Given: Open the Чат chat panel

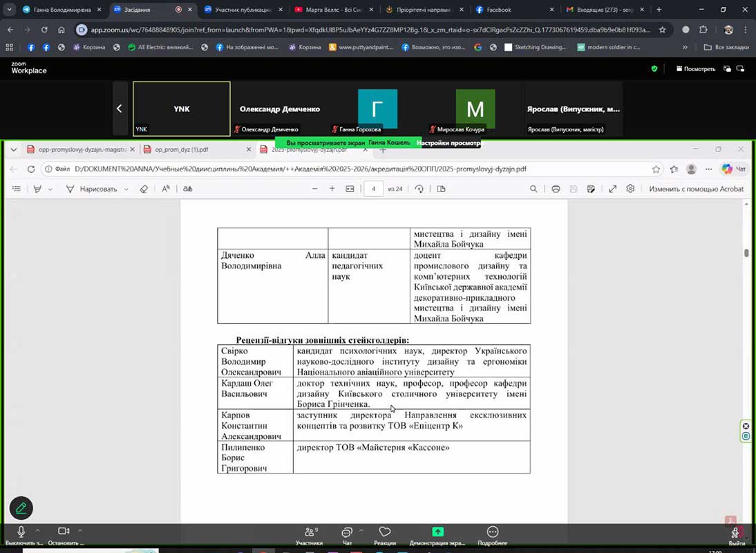Looking at the screenshot, I should pos(347,532).
